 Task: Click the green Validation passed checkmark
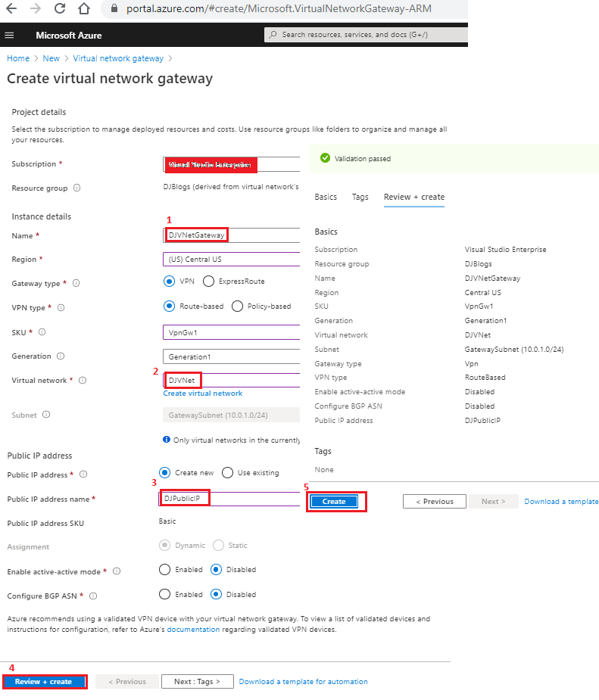click(325, 158)
